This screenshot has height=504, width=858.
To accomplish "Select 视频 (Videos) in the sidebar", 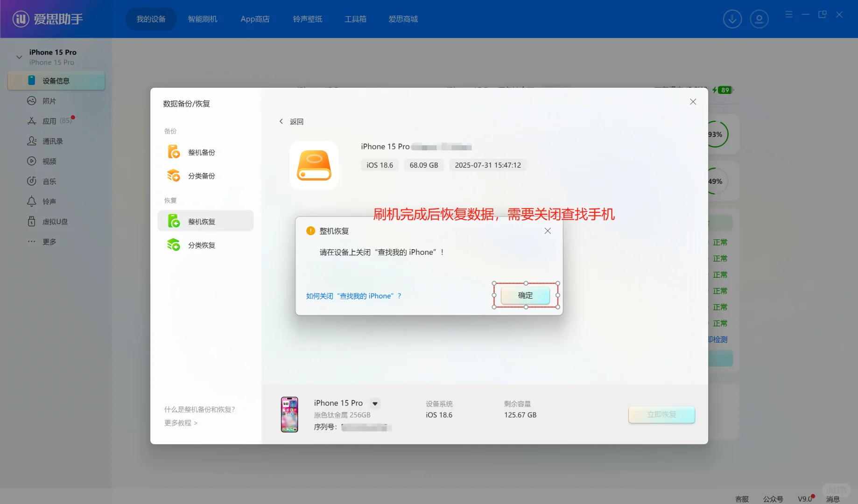I will pos(49,161).
